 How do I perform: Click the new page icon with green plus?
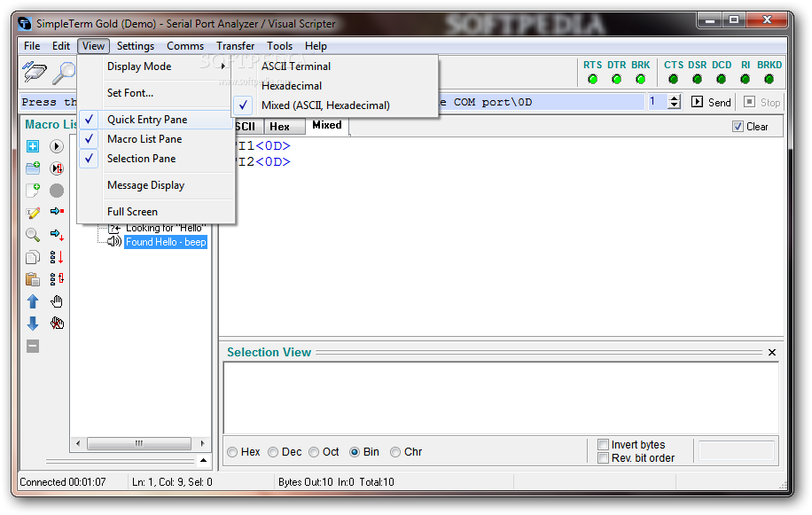coord(33,190)
